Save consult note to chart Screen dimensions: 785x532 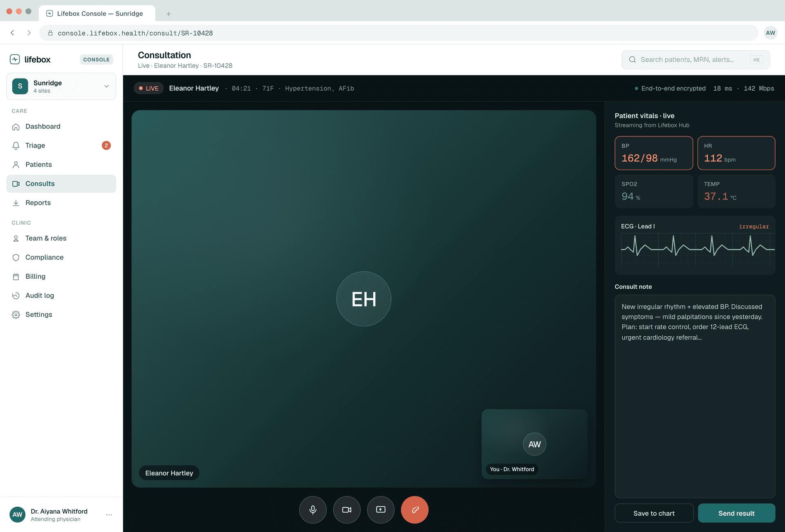654,513
